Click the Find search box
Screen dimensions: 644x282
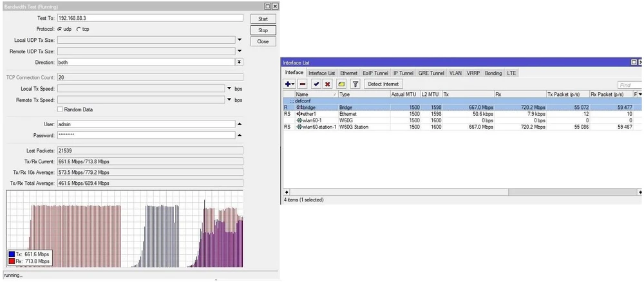pyautogui.click(x=629, y=85)
